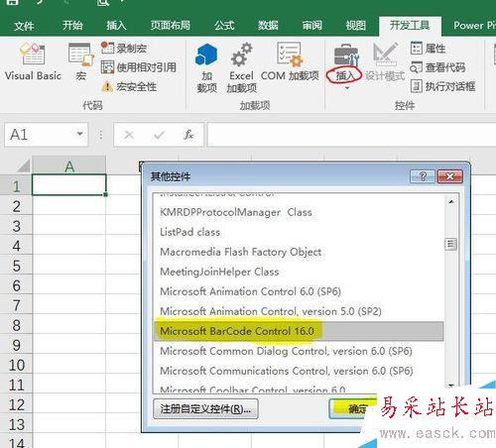Viewport: 496px width, 448px height.
Task: Select Microsoft Animation Control, version 5.0 (SP2)
Action: coord(299,311)
